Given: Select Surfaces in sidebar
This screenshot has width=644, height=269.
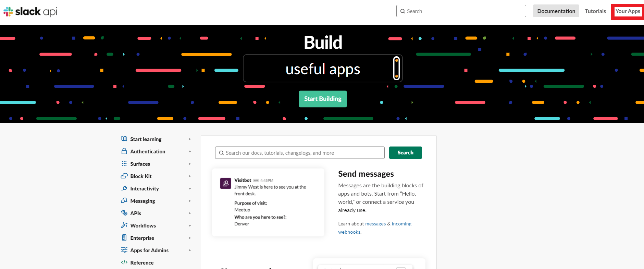Looking at the screenshot, I should click(140, 164).
